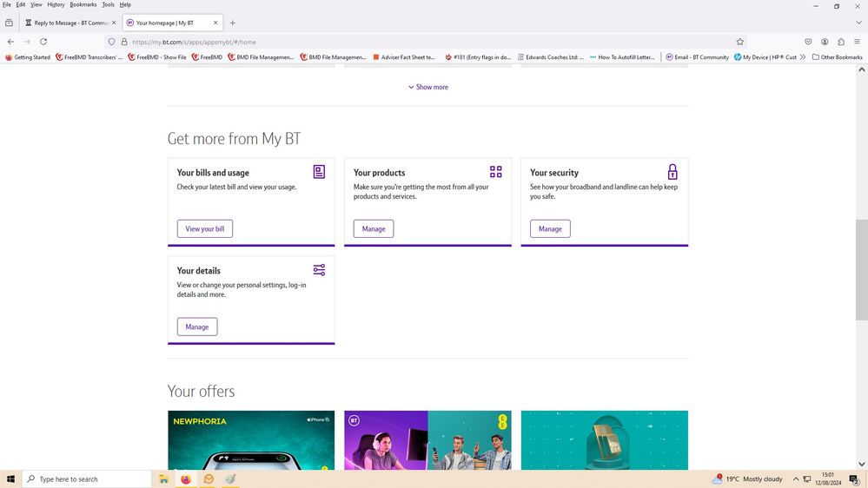
Task: Click in the Windows taskbar search box
Action: pyautogui.click(x=87, y=479)
